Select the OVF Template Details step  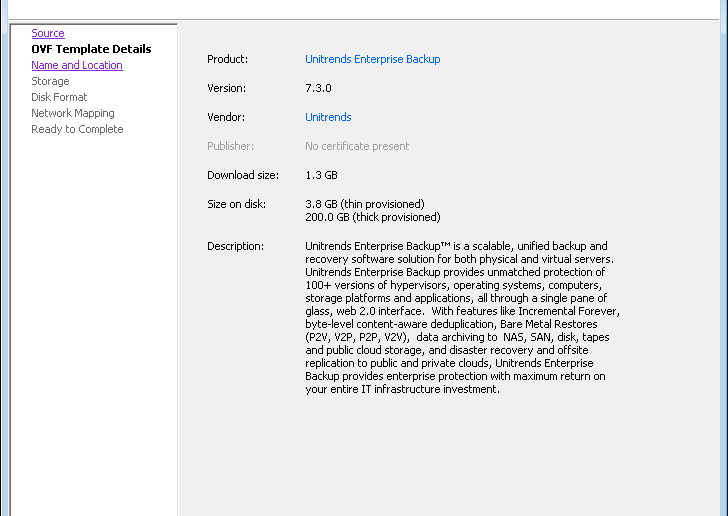91,49
